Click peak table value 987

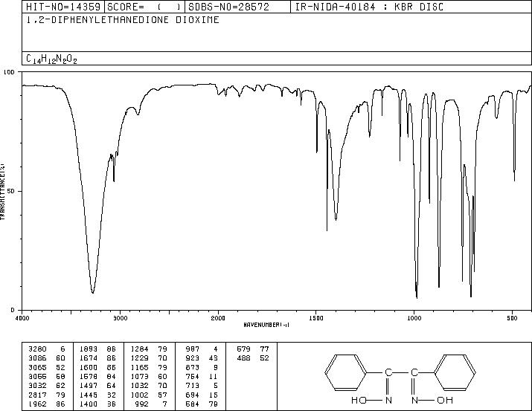(x=193, y=349)
